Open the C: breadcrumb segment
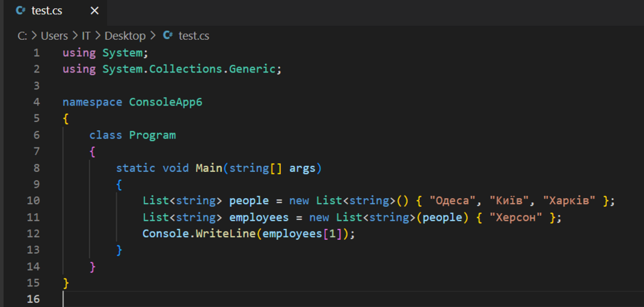Screen dimensions: 644x307 pyautogui.click(x=22, y=36)
